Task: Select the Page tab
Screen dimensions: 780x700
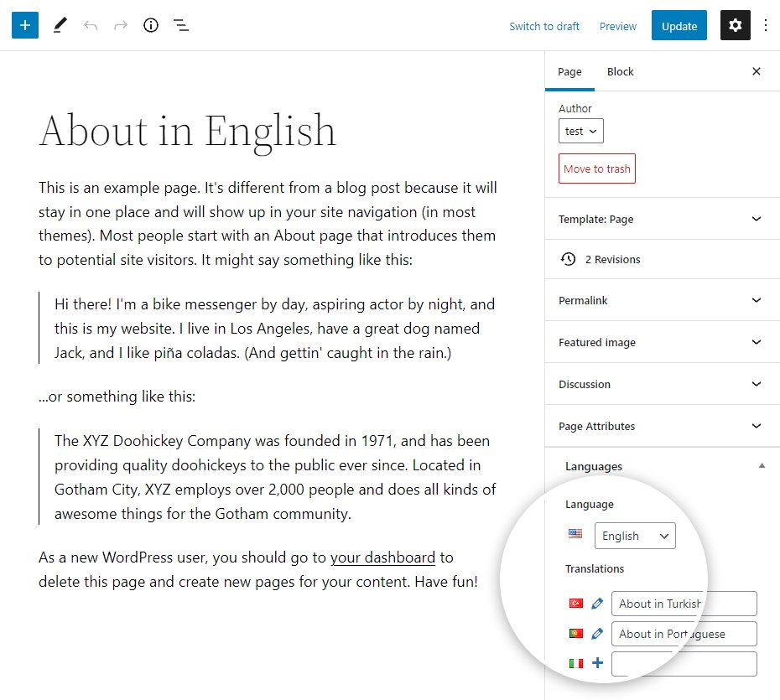Action: click(569, 72)
